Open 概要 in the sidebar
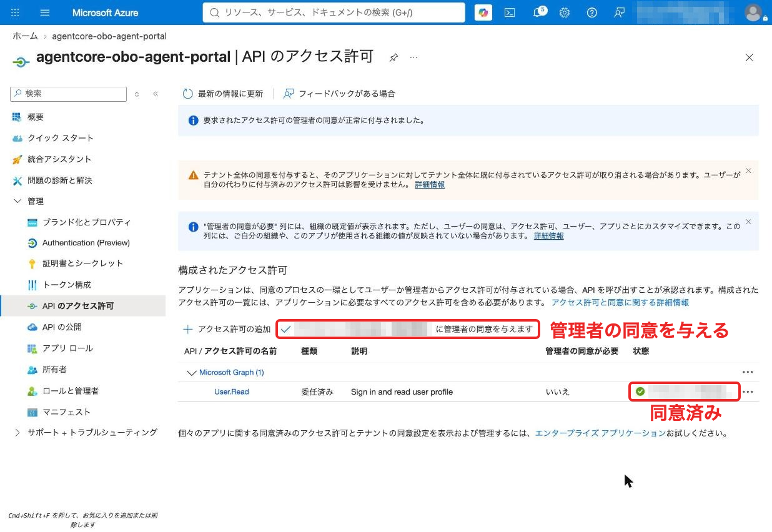 click(x=36, y=117)
